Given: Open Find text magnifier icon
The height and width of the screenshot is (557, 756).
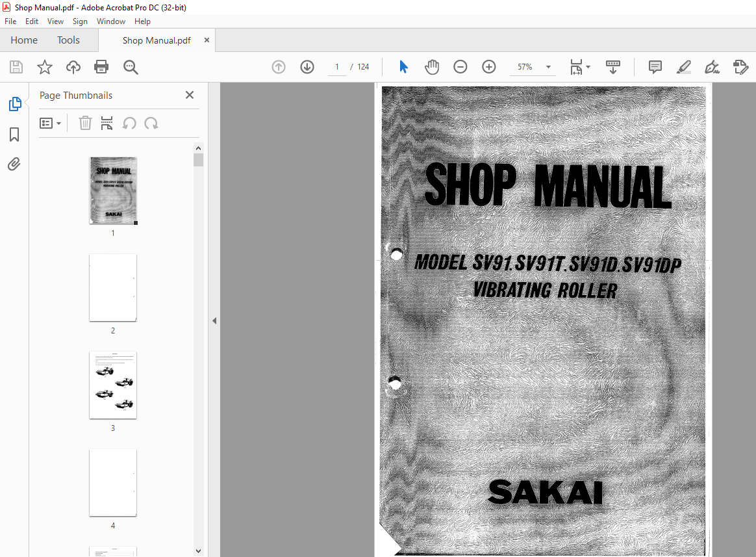Looking at the screenshot, I should (x=131, y=67).
